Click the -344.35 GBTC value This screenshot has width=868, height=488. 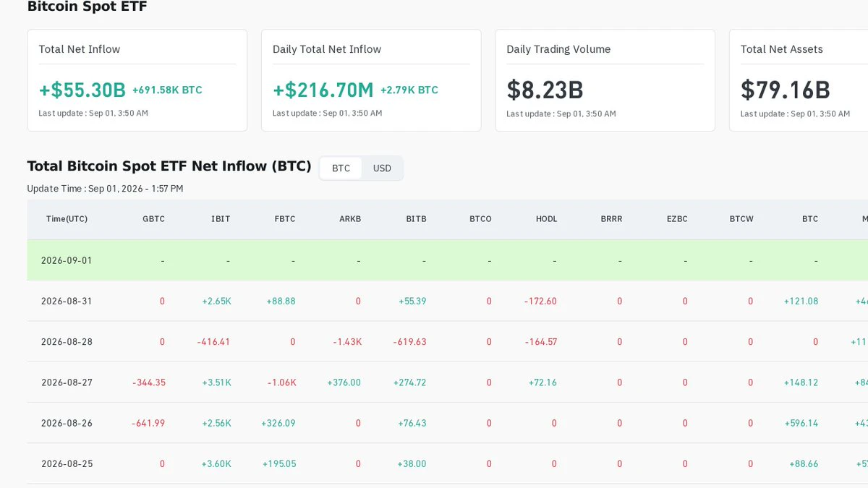tap(149, 382)
